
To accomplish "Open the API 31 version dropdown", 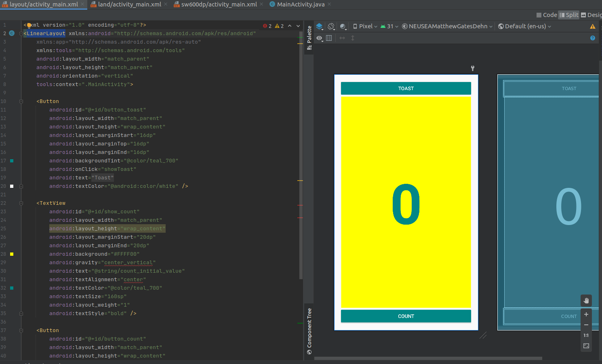I will [x=389, y=26].
